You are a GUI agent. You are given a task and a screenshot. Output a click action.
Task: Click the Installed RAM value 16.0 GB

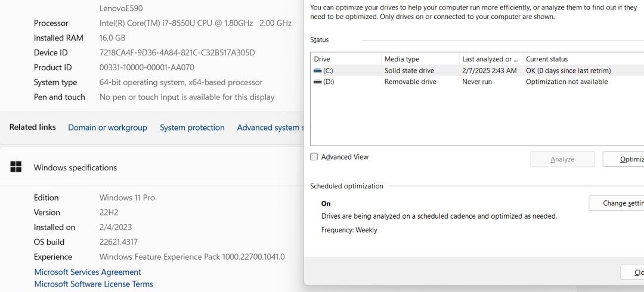pyautogui.click(x=112, y=38)
